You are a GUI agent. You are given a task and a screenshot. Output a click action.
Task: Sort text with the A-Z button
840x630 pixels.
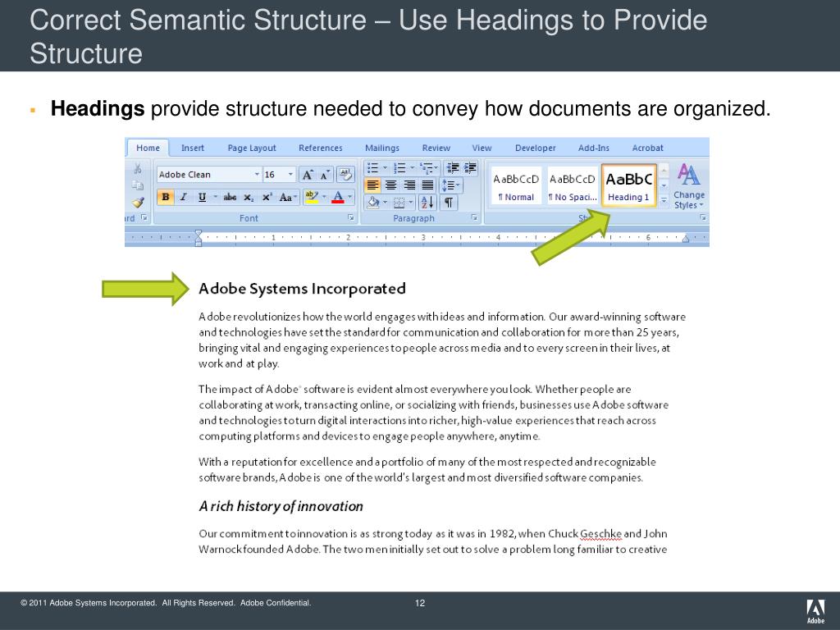(427, 203)
